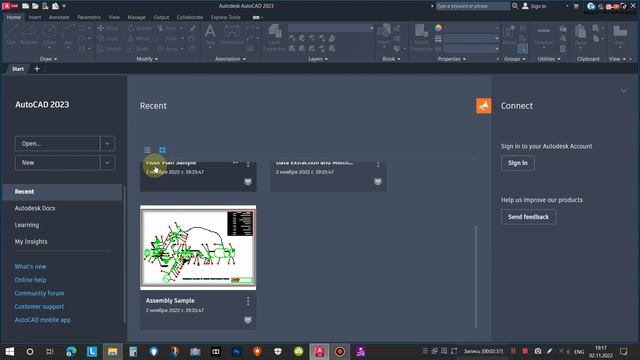Screen dimensions: 640x360
Task: Click the Open file quick access icon
Action: pyautogui.click(x=36, y=6)
